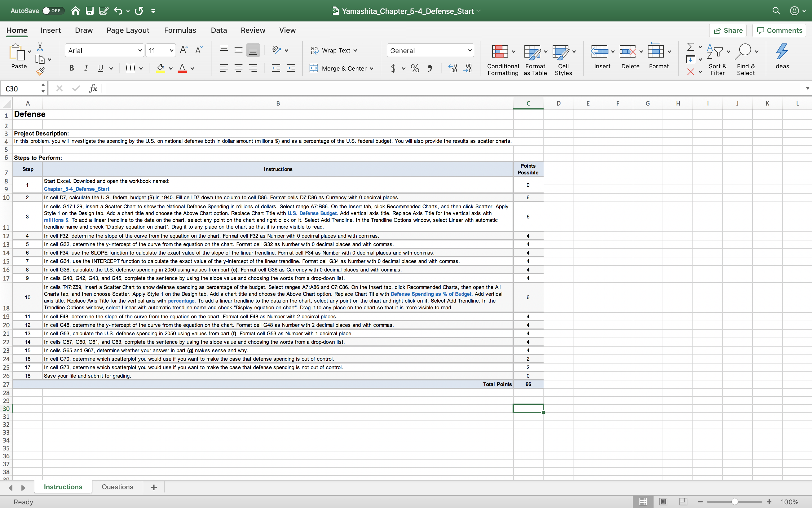Open the font size dropdown

point(171,51)
